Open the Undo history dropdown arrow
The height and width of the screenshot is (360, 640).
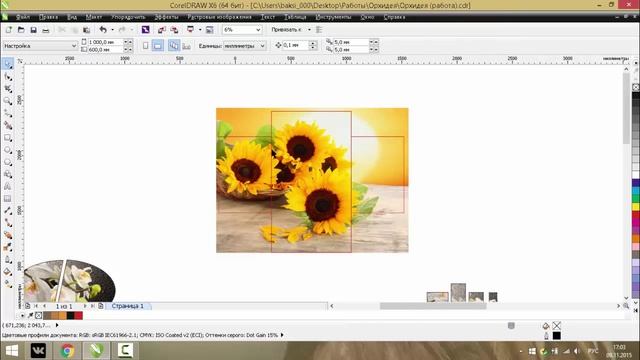pyautogui.click(x=112, y=30)
